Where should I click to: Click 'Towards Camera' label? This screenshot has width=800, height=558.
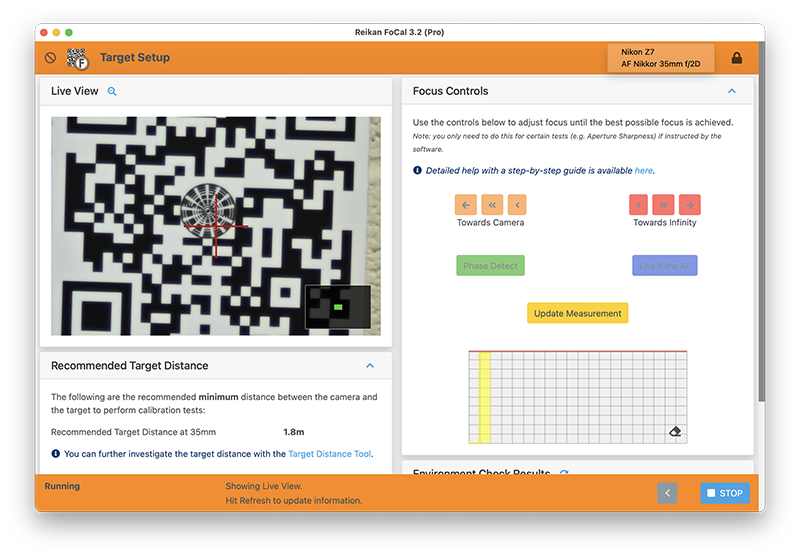tap(490, 222)
